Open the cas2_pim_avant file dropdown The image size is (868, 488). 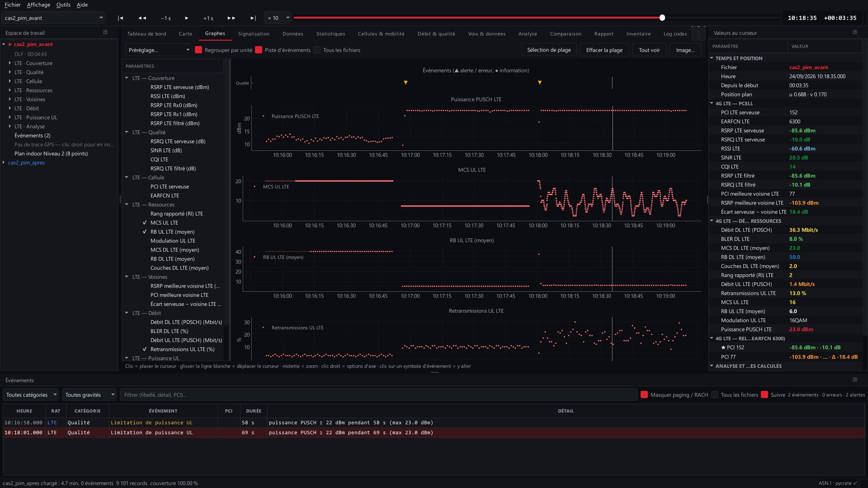[53, 18]
